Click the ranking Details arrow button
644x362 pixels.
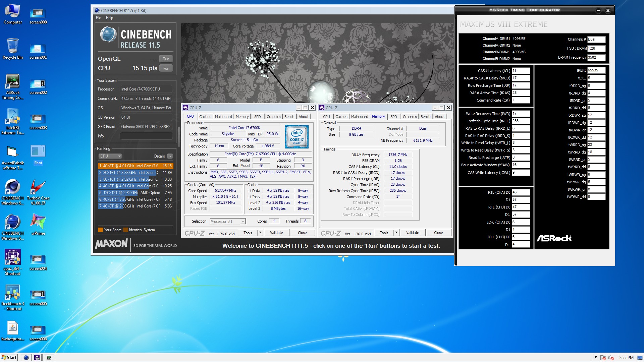[170, 156]
